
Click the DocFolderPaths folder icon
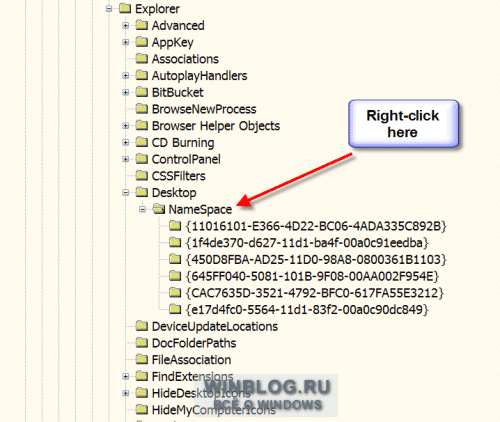[x=142, y=343]
